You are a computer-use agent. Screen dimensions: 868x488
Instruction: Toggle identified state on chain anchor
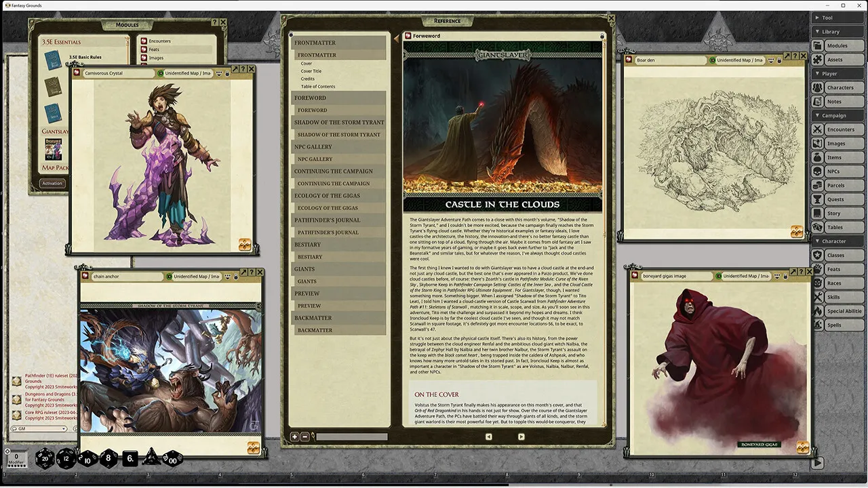click(x=169, y=277)
